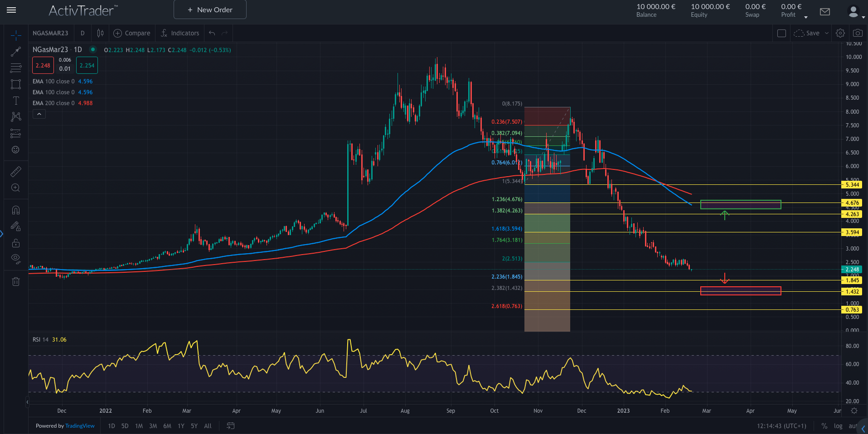
Task: Select the trend line drawing tool
Action: click(16, 52)
